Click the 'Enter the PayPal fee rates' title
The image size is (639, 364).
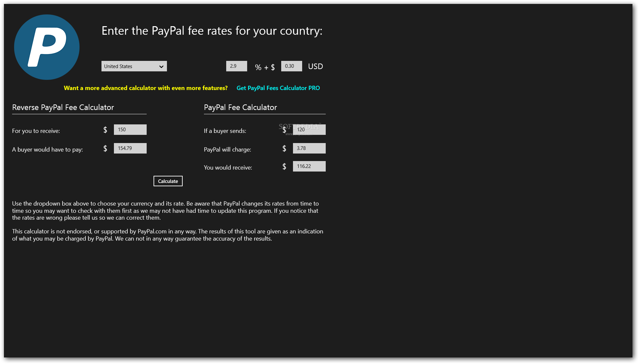(212, 31)
